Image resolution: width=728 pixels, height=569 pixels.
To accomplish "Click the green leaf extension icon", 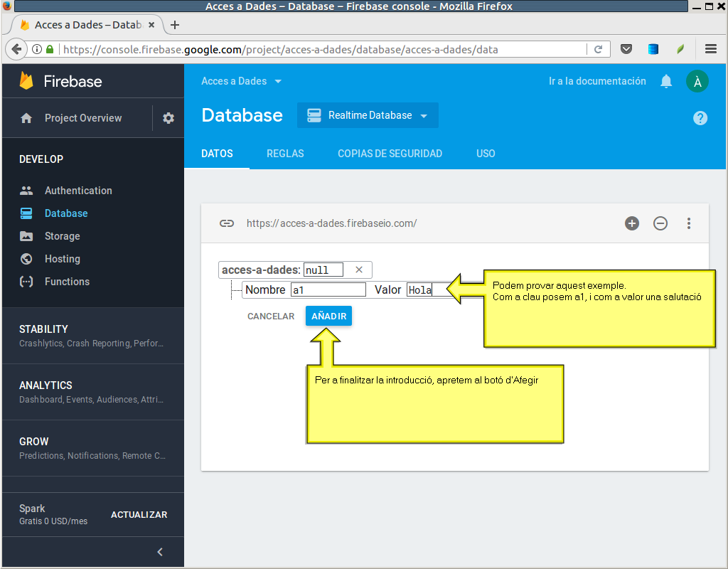I will 680,49.
